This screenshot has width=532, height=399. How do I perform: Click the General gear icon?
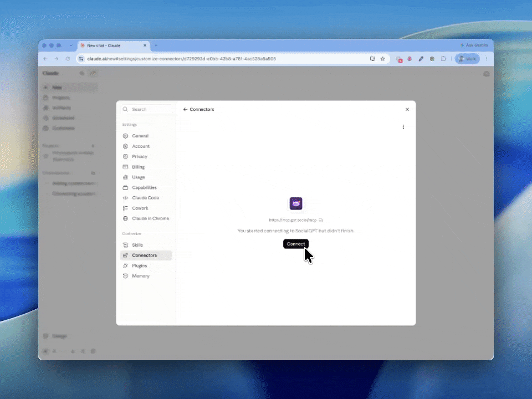[x=125, y=136]
